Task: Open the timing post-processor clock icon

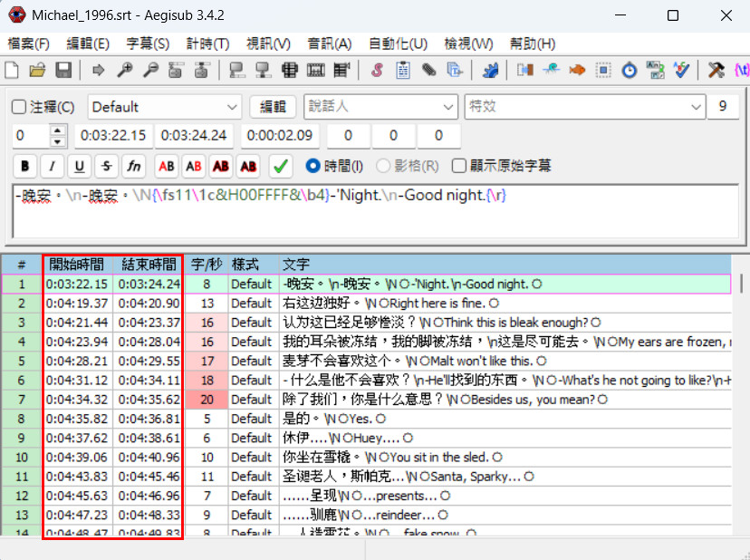Action: 629,70
